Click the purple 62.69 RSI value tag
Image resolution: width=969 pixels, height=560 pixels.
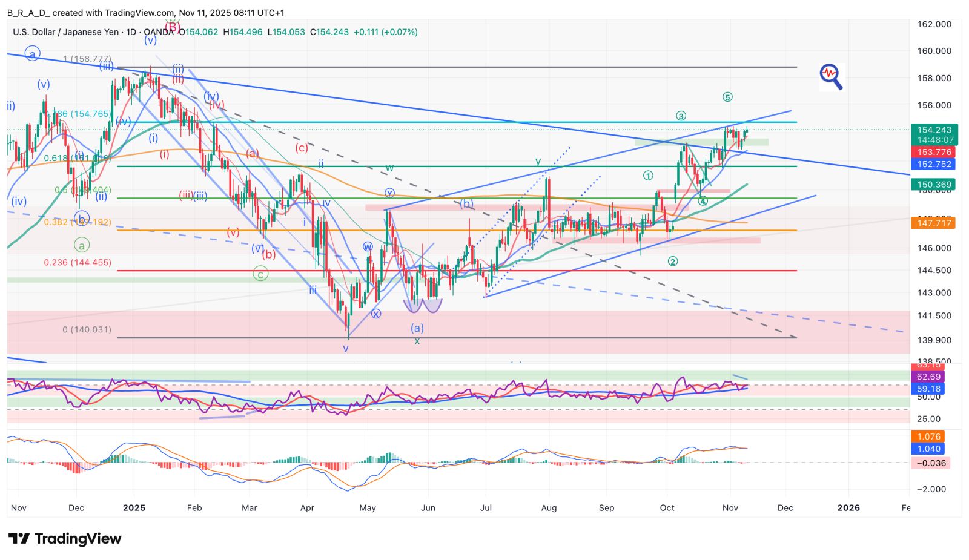928,377
